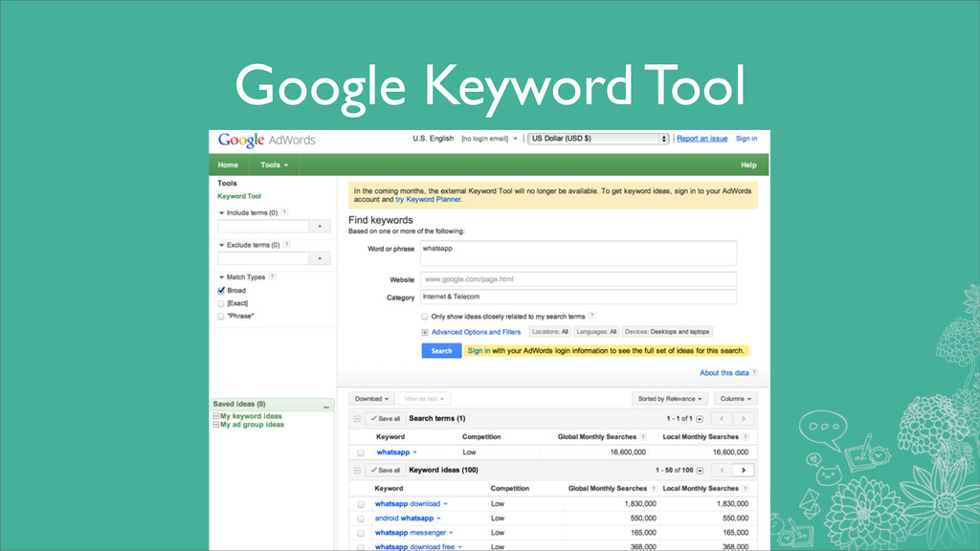This screenshot has height=551, width=980.
Task: Add exclude term with plus button
Action: click(320, 258)
